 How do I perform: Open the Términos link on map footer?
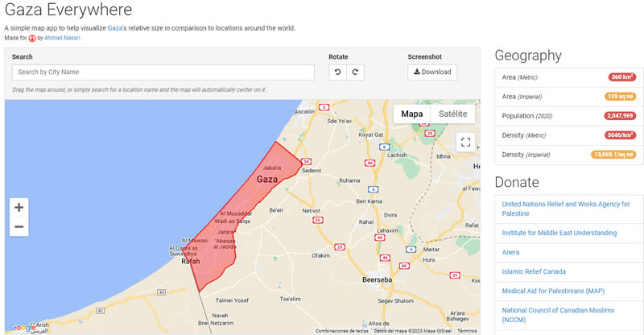(467, 331)
